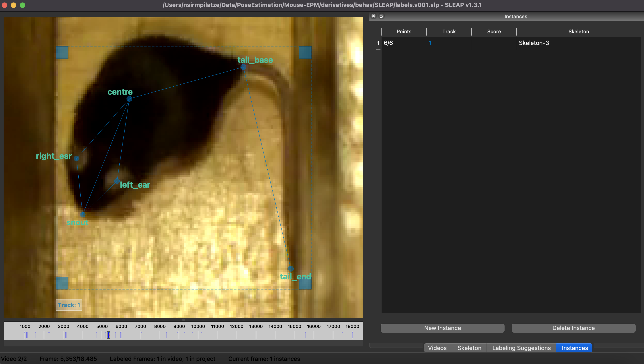Close the Instances dock panel
The image size is (644, 364).
point(373,16)
